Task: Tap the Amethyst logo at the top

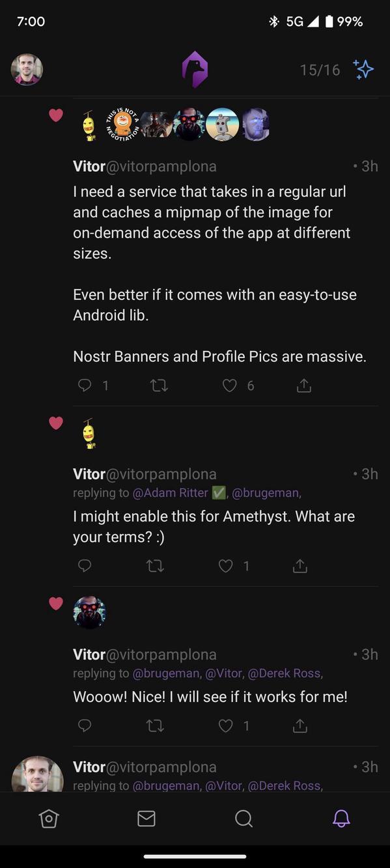Action: coord(195,68)
